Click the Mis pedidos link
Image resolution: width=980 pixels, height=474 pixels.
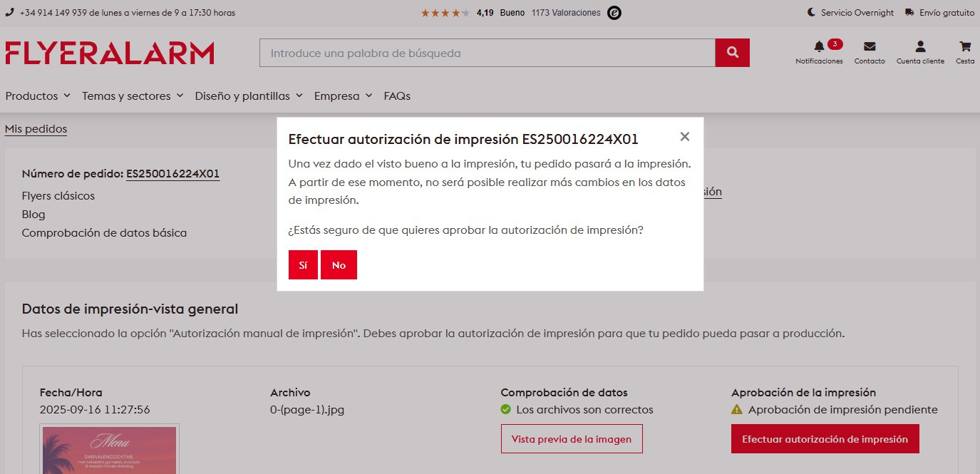pyautogui.click(x=36, y=129)
